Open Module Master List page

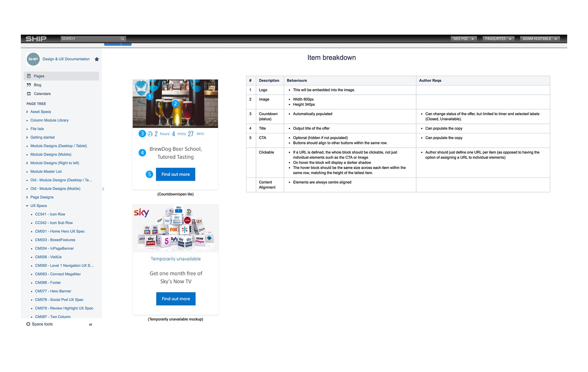click(46, 172)
